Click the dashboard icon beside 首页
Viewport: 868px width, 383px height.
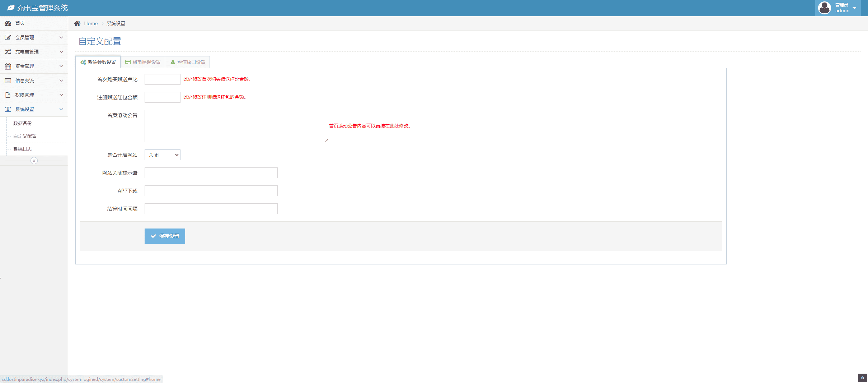(x=8, y=23)
